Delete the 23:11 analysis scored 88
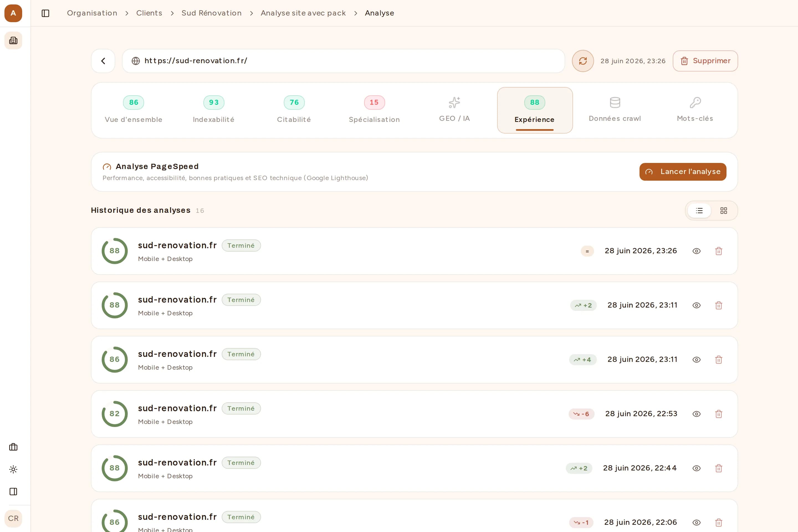This screenshot has width=798, height=532. click(x=718, y=305)
